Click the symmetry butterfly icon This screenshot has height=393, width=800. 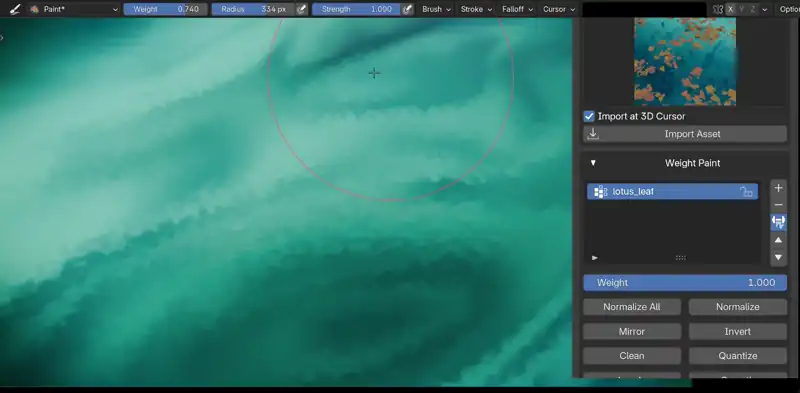[x=718, y=9]
